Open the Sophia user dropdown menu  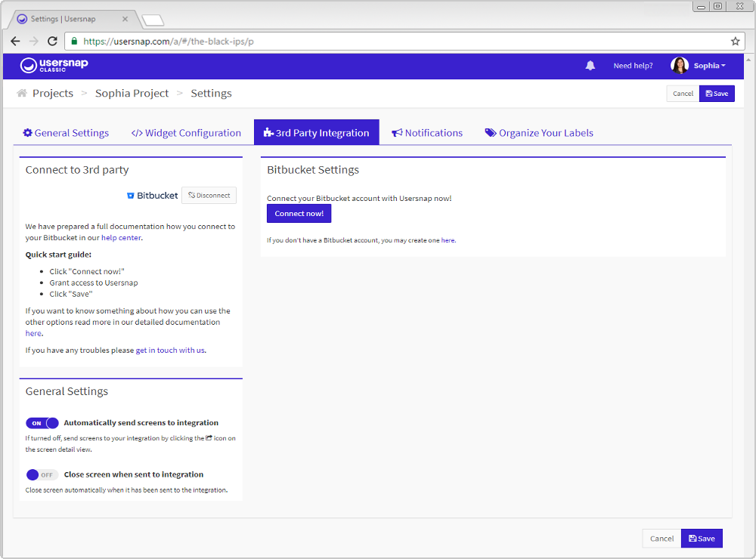(x=709, y=66)
